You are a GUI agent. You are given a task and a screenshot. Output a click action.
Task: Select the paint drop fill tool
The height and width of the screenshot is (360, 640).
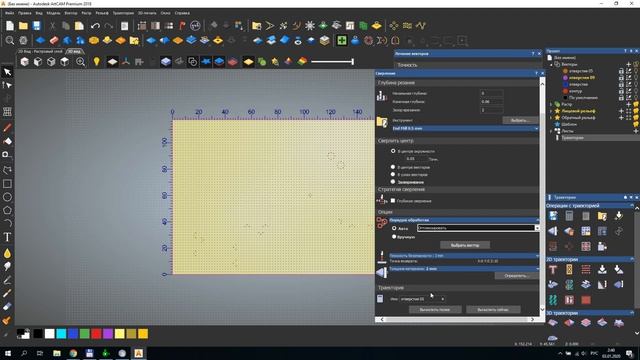pyautogui.click(x=7, y=253)
